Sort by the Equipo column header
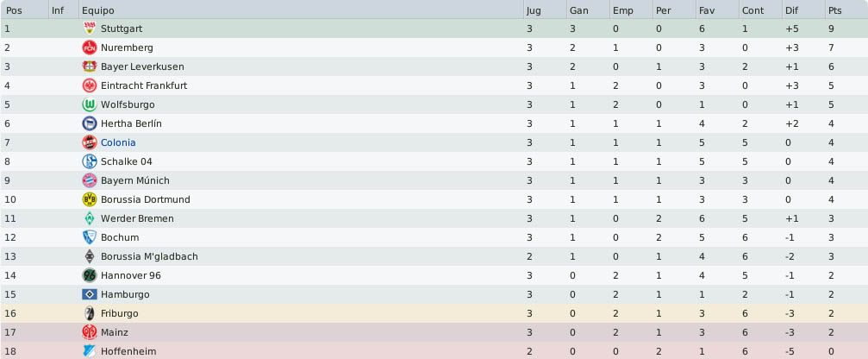The width and height of the screenshot is (868, 359). pos(301,10)
